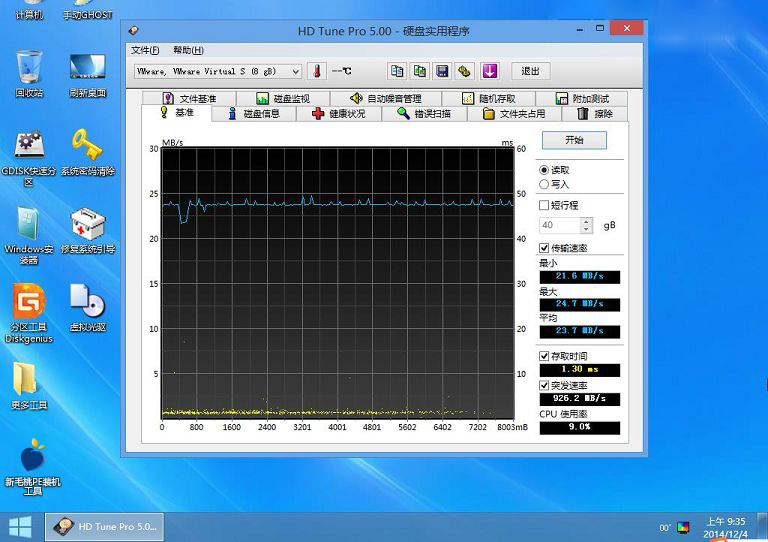Screen dimensions: 768x542
Task: Click the taskbar clock 上午 9:35
Action: pyautogui.click(x=726, y=522)
